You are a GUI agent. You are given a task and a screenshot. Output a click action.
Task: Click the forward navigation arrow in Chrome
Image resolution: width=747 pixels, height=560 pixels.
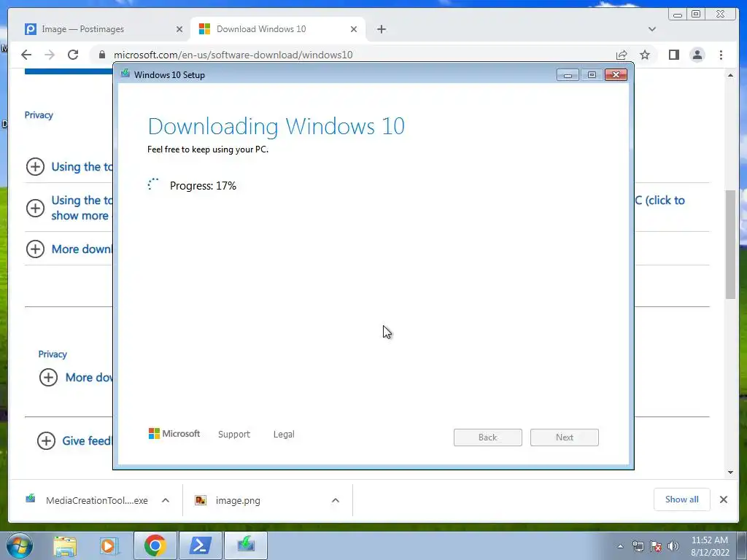(x=50, y=55)
